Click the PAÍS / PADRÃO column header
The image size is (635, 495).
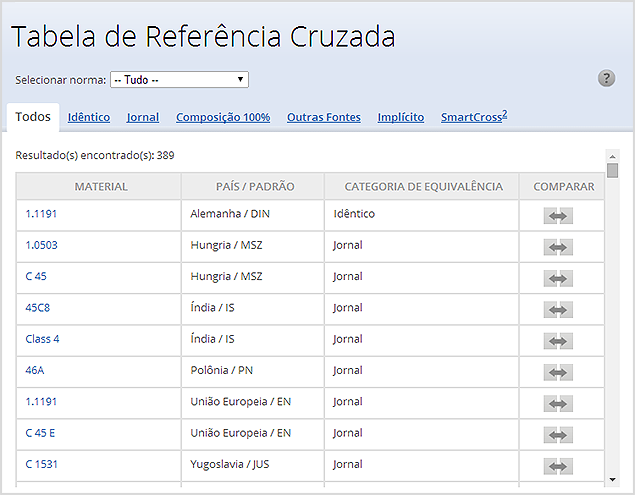(x=255, y=187)
